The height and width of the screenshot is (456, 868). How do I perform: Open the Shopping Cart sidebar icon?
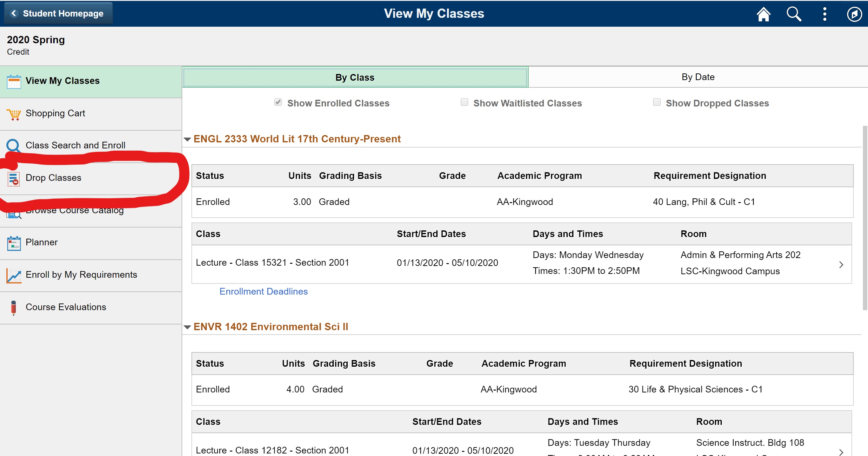click(x=13, y=114)
